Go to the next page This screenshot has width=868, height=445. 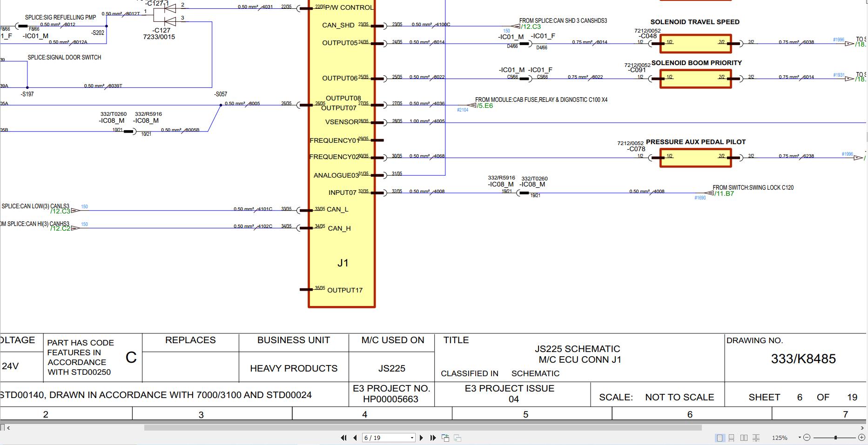(x=421, y=438)
